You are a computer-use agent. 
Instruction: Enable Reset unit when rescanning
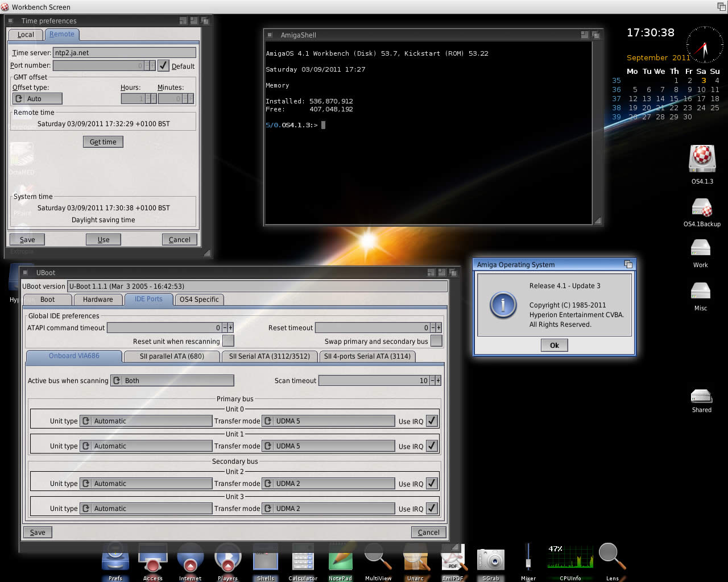click(x=228, y=341)
